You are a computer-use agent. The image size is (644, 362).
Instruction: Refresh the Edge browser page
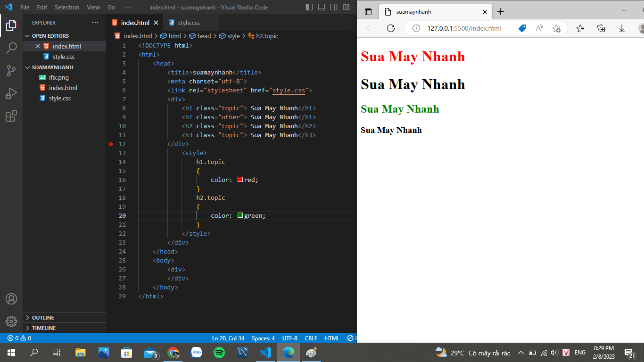pyautogui.click(x=390, y=28)
